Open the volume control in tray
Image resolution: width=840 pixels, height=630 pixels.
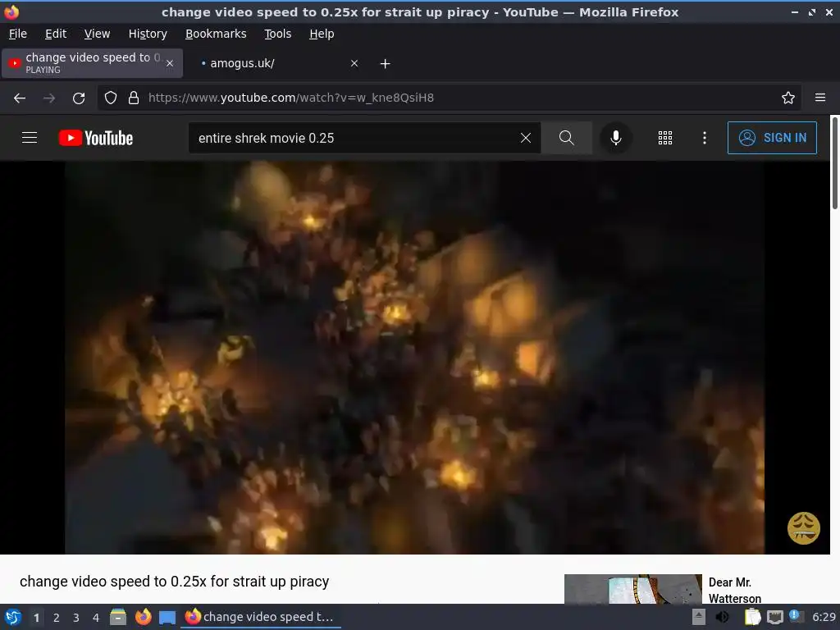point(722,617)
